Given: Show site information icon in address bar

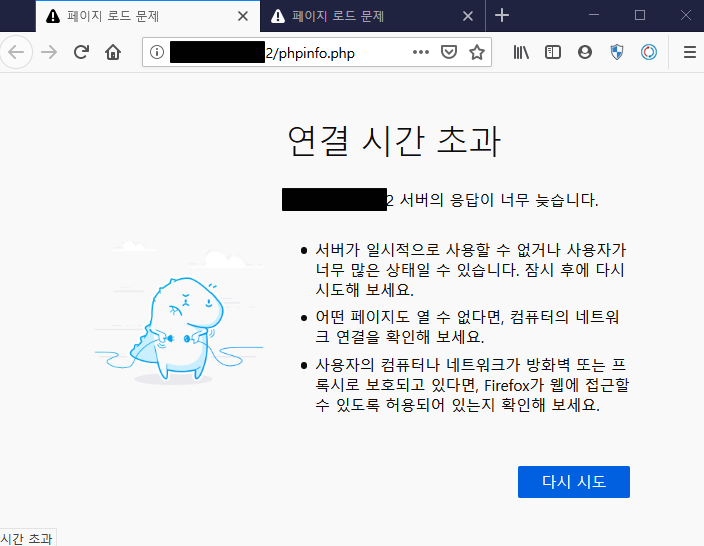Looking at the screenshot, I should pos(157,52).
